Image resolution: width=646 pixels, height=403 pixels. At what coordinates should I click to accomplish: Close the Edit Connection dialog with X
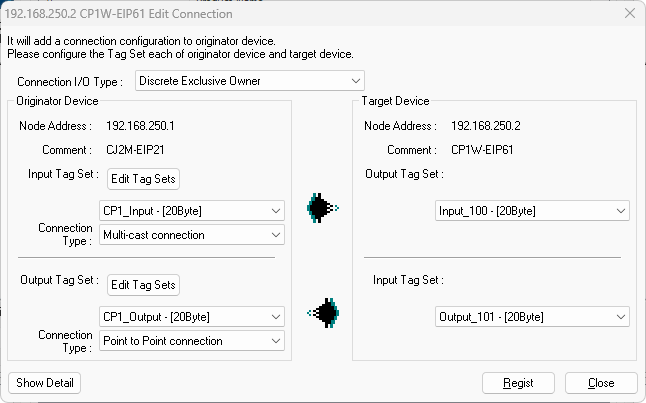point(630,14)
